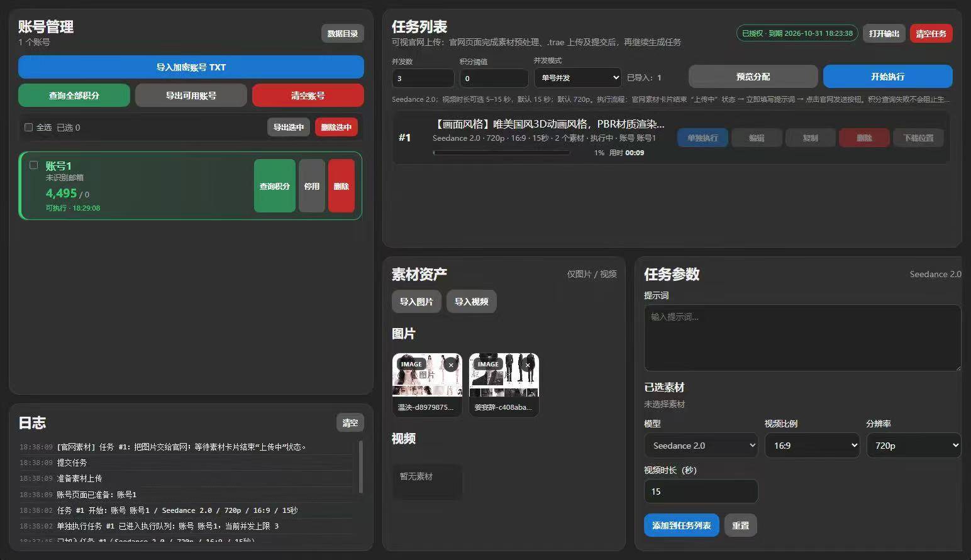Image resolution: width=971 pixels, height=560 pixels.
Task: Expand the 模型 dropdown showing Seedance 2.0
Action: 701,446
